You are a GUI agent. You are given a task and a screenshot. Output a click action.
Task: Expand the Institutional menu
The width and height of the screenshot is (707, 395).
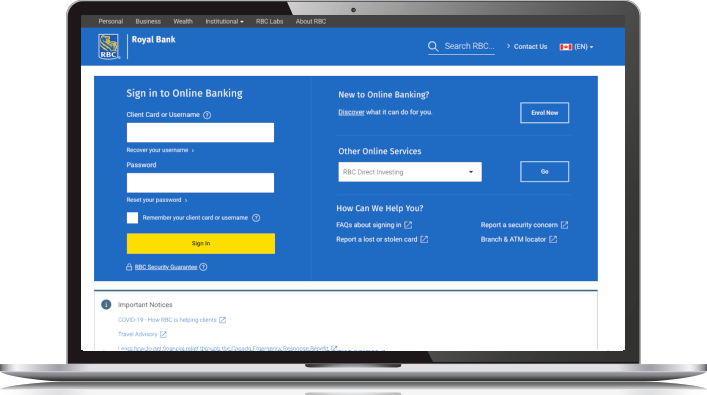click(x=224, y=21)
